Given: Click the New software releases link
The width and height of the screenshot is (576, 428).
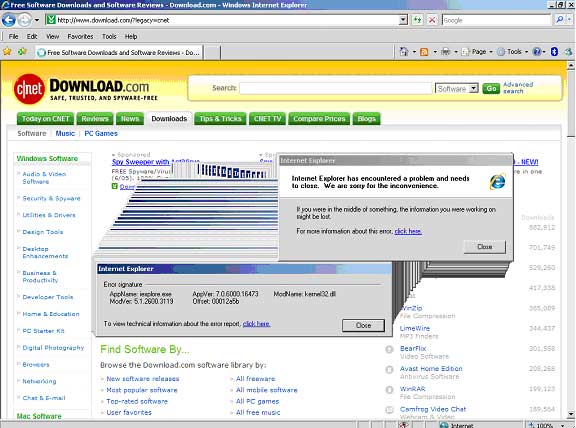Looking at the screenshot, I should point(143,379).
